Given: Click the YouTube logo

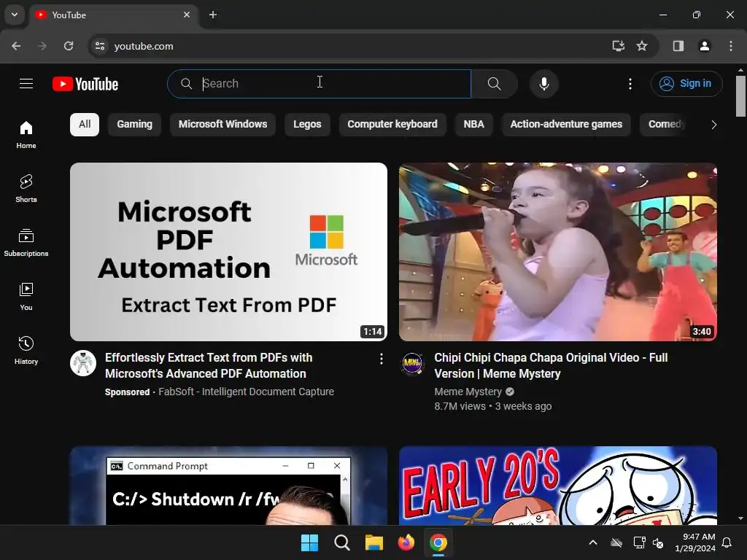Looking at the screenshot, I should [x=85, y=84].
